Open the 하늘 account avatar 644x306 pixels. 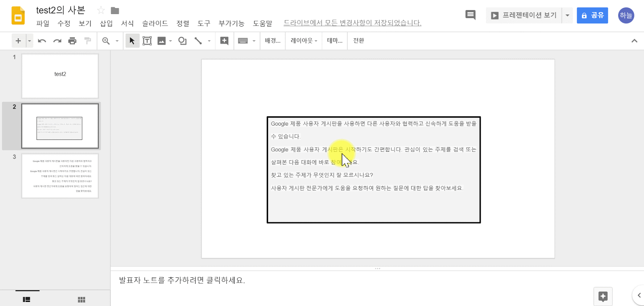[x=626, y=15]
